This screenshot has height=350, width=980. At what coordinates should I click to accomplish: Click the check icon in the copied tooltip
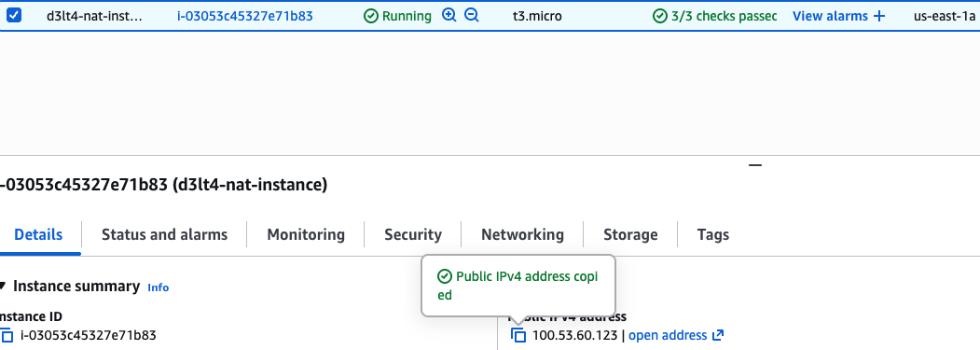[x=445, y=277]
